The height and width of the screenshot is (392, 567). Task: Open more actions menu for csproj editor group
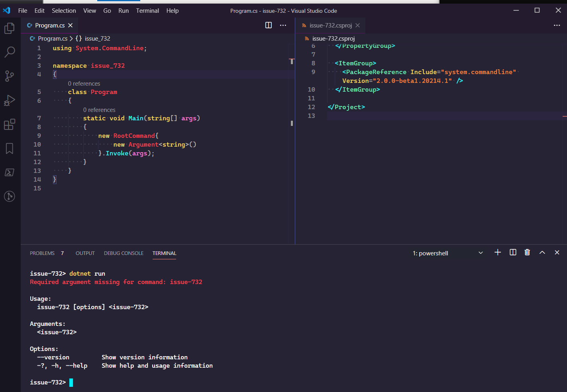557,25
